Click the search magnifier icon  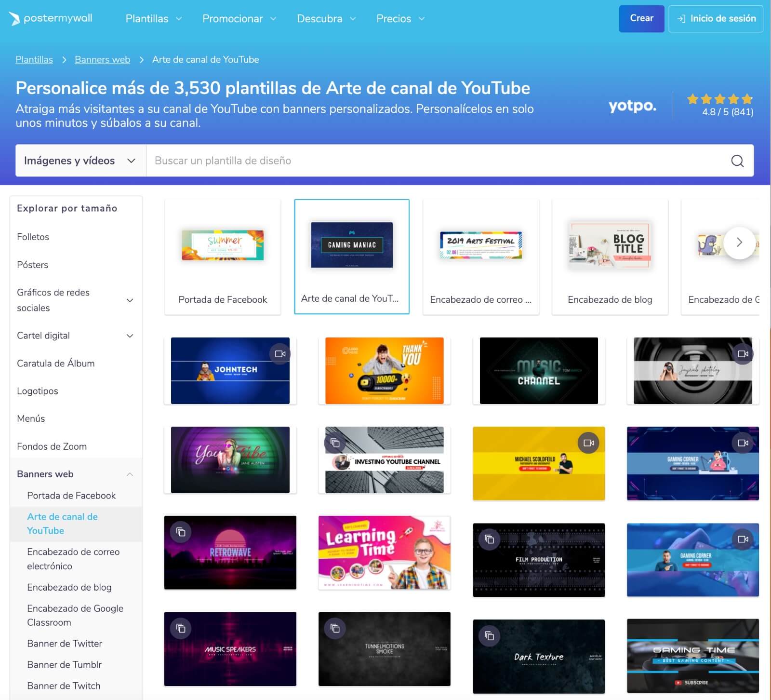(737, 161)
